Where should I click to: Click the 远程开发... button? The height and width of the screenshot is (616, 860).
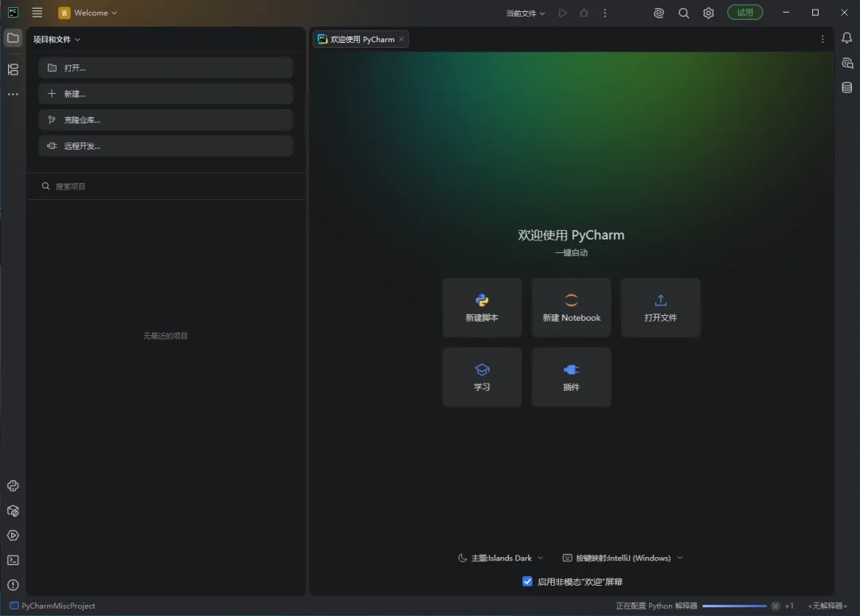166,146
